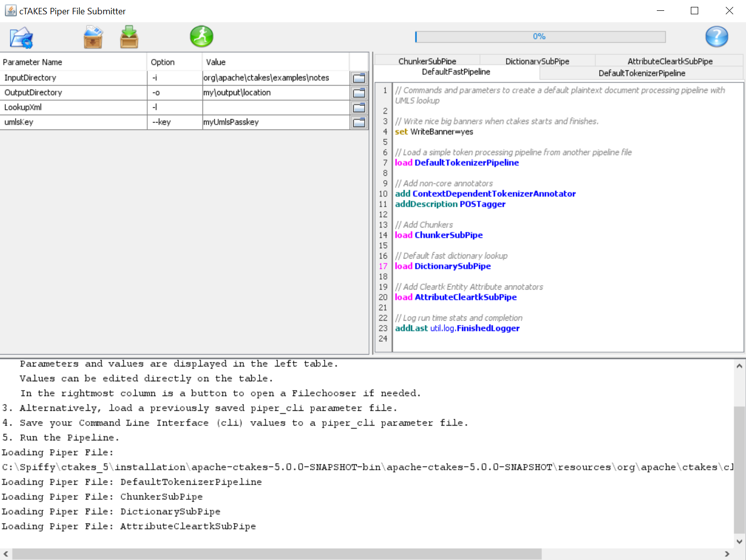Click the box icon with green arrow
The image size is (746, 560).
tap(129, 37)
